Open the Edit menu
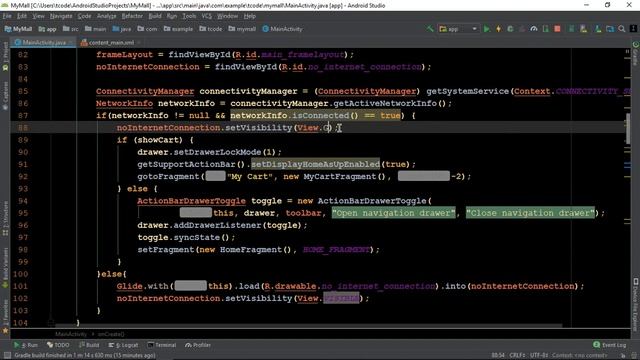 pos(22,16)
